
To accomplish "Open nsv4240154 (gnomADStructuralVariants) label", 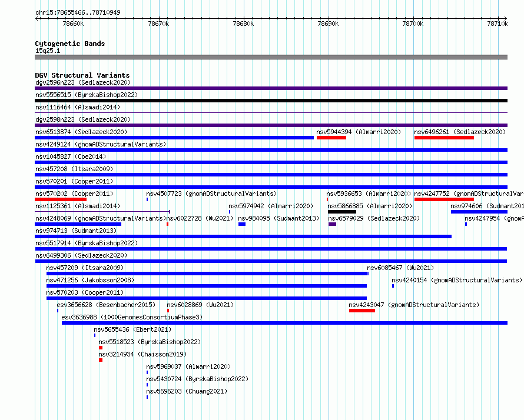I will click(x=457, y=280).
